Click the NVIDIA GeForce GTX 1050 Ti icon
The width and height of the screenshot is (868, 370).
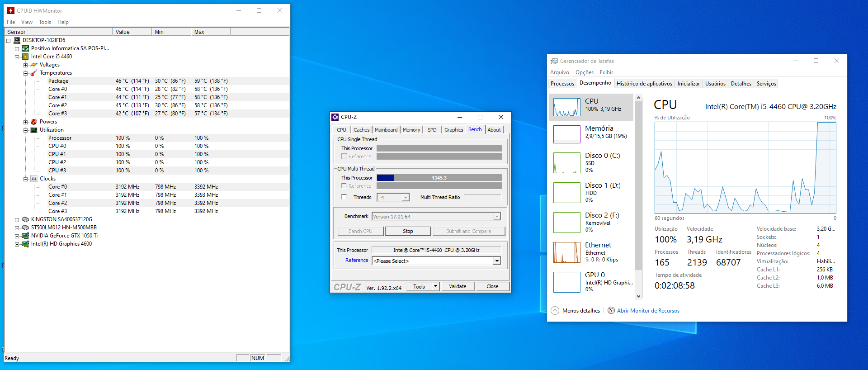pyautogui.click(x=25, y=236)
